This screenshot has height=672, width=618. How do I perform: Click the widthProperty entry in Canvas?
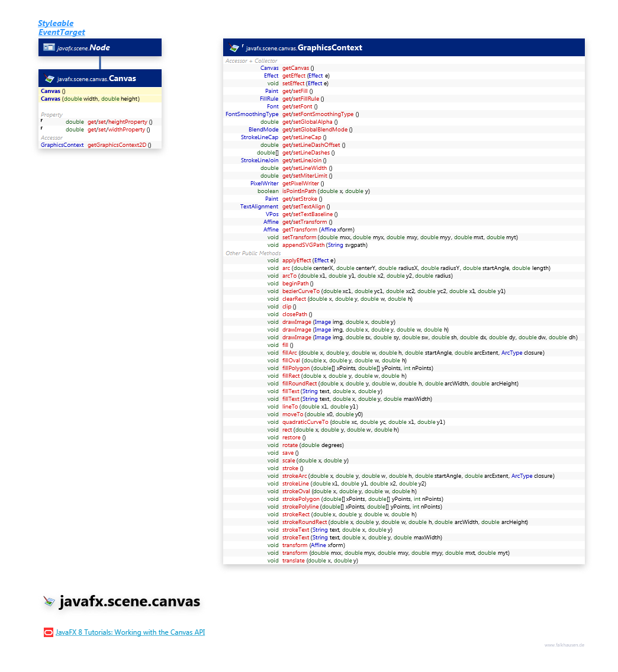pyautogui.click(x=116, y=129)
